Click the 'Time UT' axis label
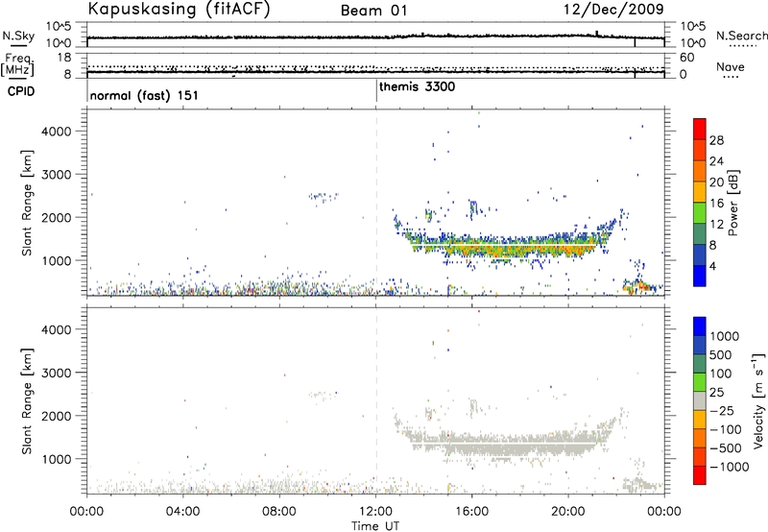The image size is (768, 532). [375, 526]
